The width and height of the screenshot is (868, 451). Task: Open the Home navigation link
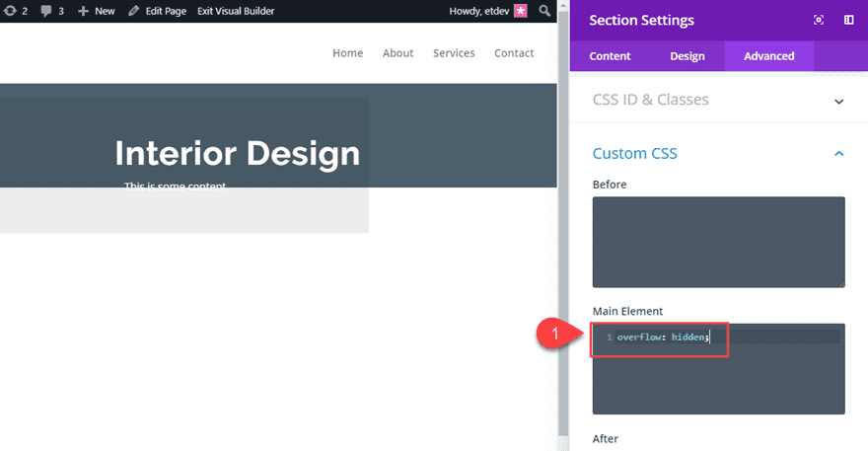click(x=347, y=53)
